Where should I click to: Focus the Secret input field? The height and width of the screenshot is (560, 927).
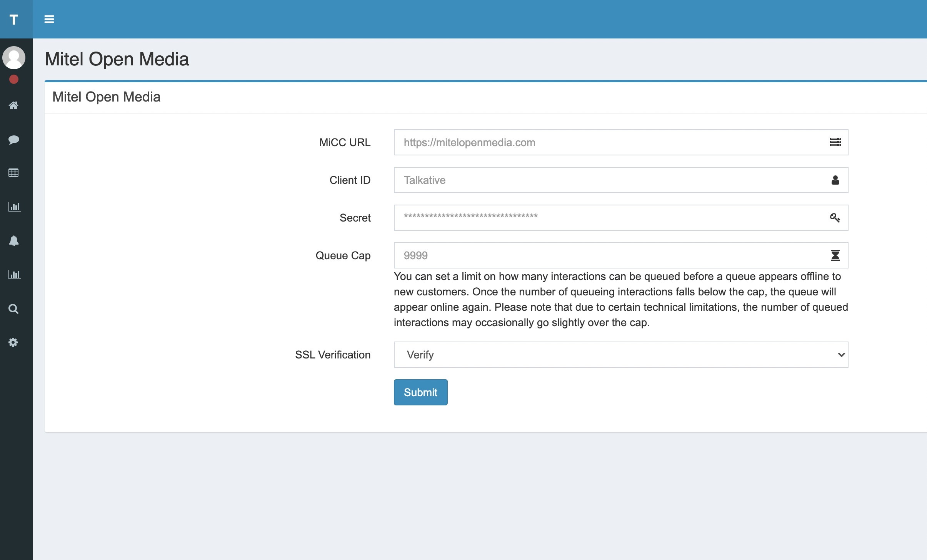621,218
